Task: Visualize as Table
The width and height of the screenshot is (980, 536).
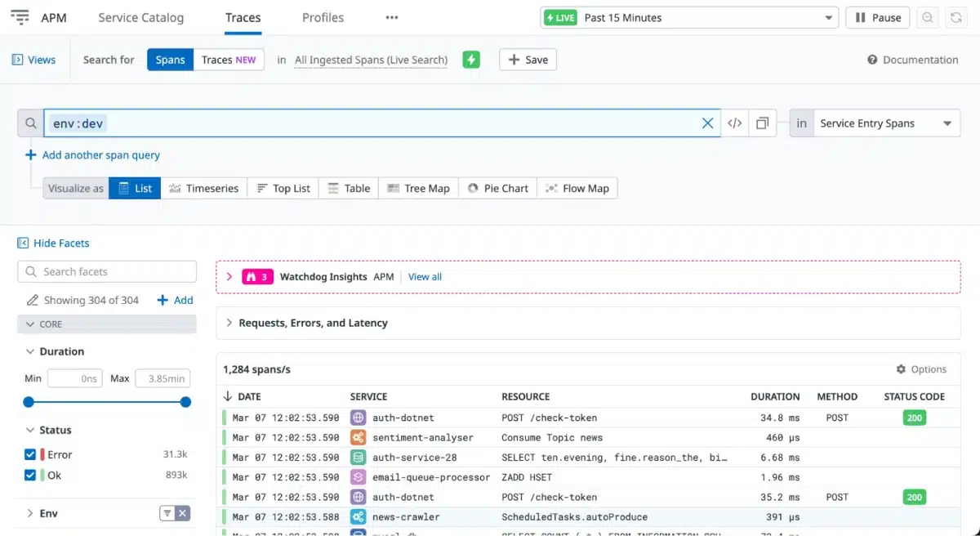Action: 349,188
